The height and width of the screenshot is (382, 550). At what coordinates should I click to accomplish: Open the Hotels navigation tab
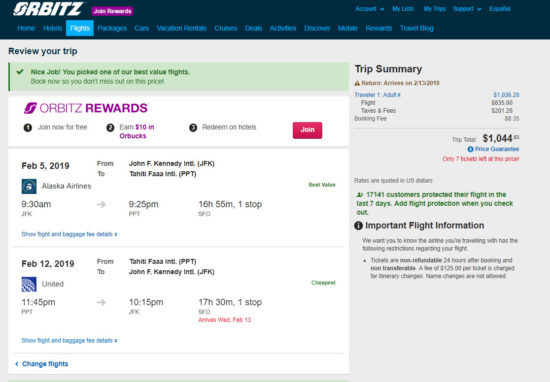pyautogui.click(x=53, y=28)
